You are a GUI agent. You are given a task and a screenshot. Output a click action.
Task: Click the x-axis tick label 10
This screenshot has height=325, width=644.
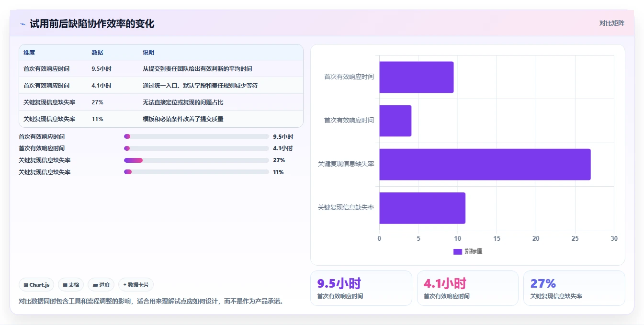[458, 238]
